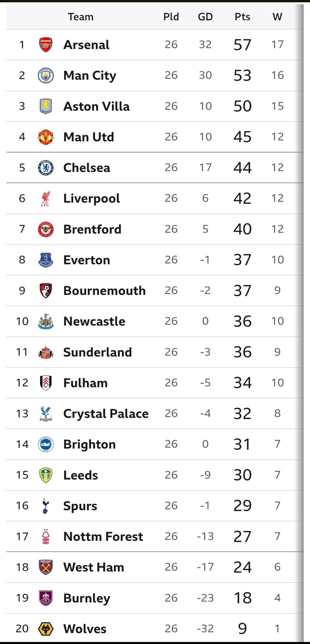
Task: Open the Brentford team link
Action: pyautogui.click(x=92, y=229)
